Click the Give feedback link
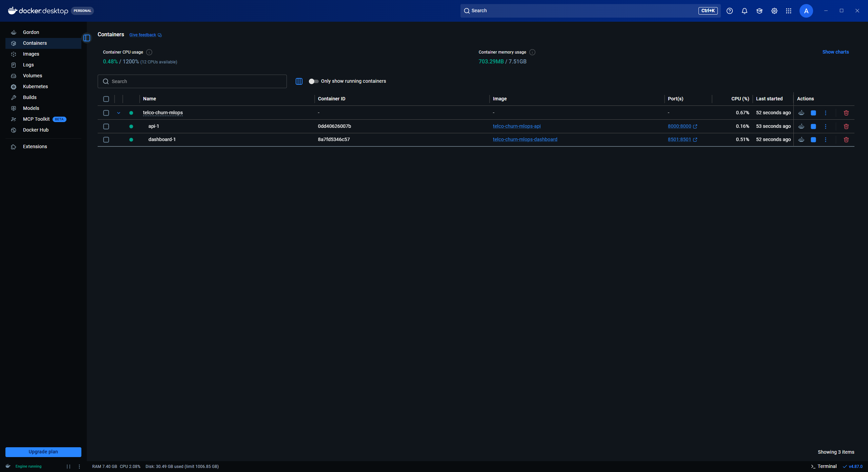Image resolution: width=868 pixels, height=472 pixels. coord(145,35)
